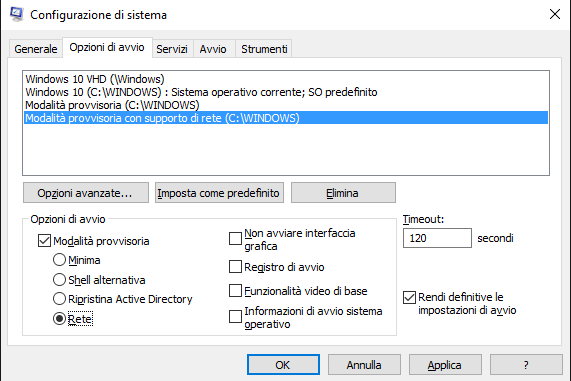Select Modalità provvisoria con supporto di rete entry
571x381 pixels.
click(x=286, y=118)
